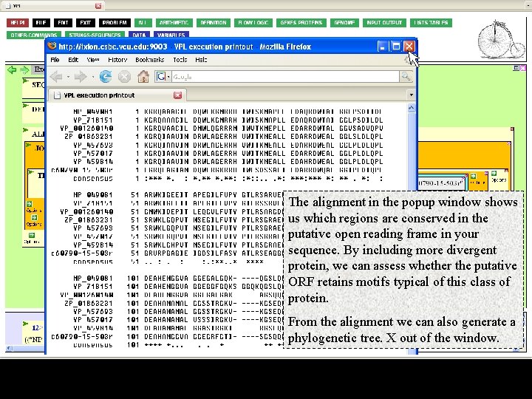Reload the VPL execution printout page
The height and width of the screenshot is (399, 532).
[106, 77]
